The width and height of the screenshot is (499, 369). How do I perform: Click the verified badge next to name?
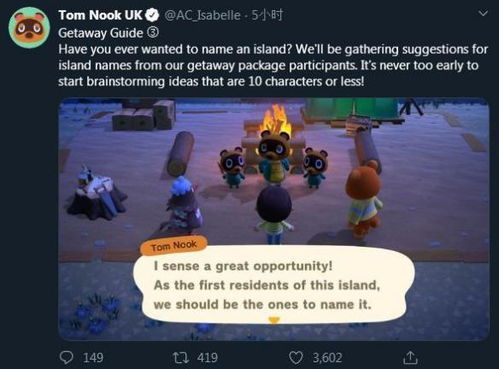point(153,15)
